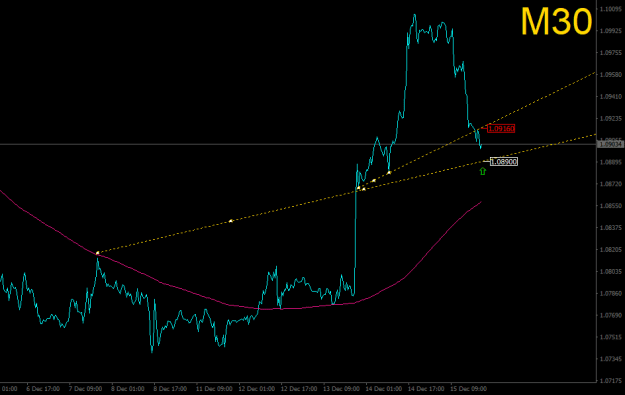
Task: Click the 13 Dec 09:00 time label
Action: [341, 389]
